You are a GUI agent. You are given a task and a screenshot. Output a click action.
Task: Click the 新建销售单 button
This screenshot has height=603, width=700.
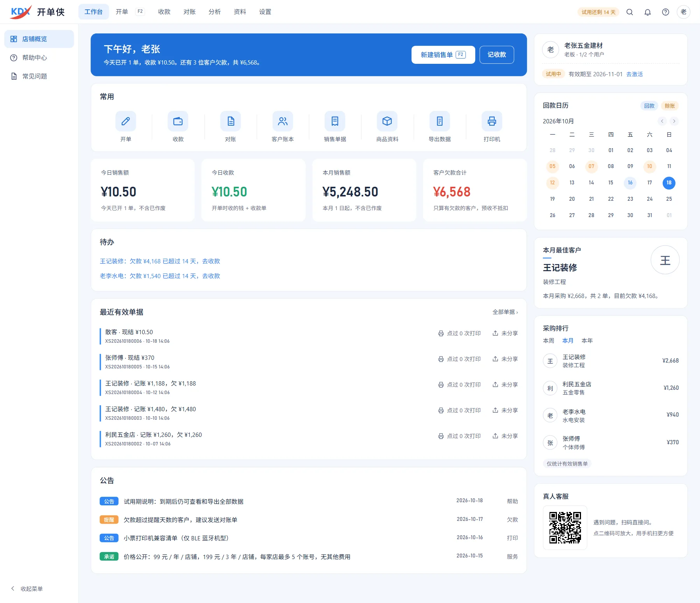[x=443, y=55]
